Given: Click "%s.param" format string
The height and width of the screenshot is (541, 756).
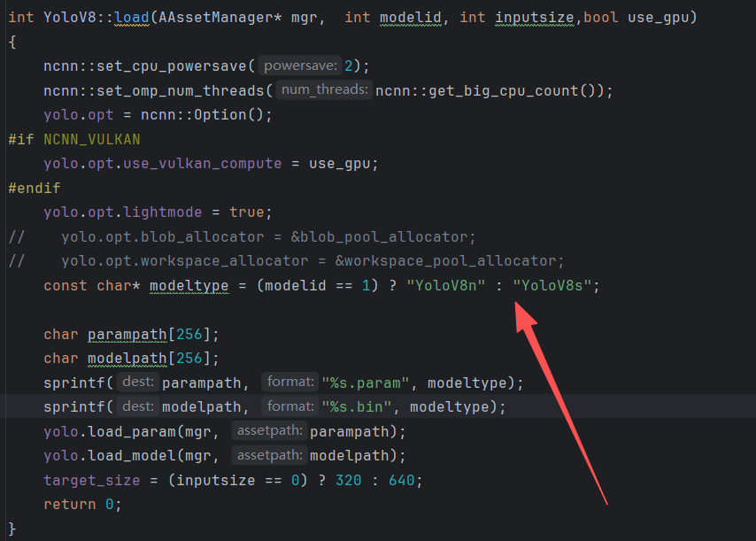Looking at the screenshot, I should [x=366, y=383].
